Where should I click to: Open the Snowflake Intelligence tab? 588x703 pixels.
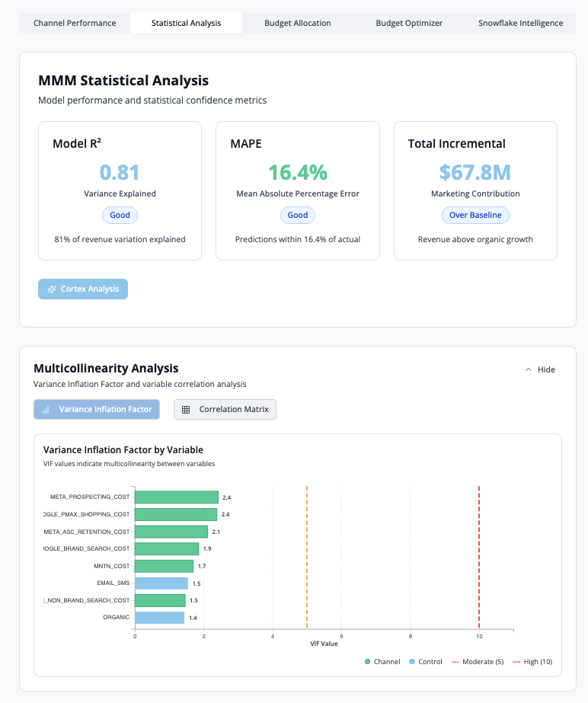(x=520, y=23)
